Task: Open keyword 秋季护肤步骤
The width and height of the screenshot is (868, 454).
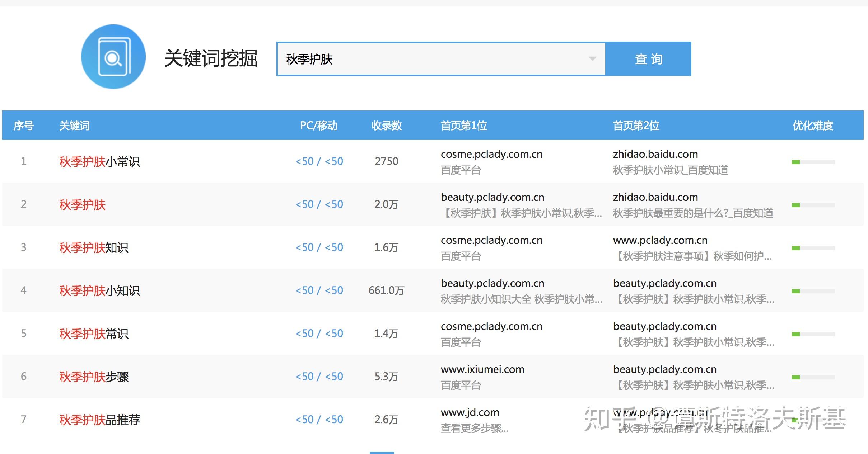Action: (x=94, y=377)
